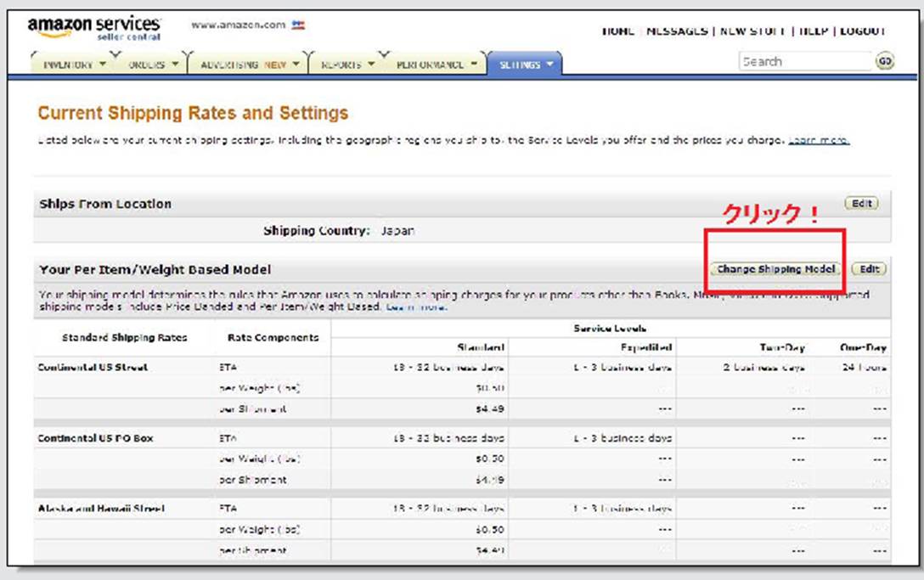This screenshot has width=924, height=580.
Task: Open the New Stuff link
Action: (752, 31)
